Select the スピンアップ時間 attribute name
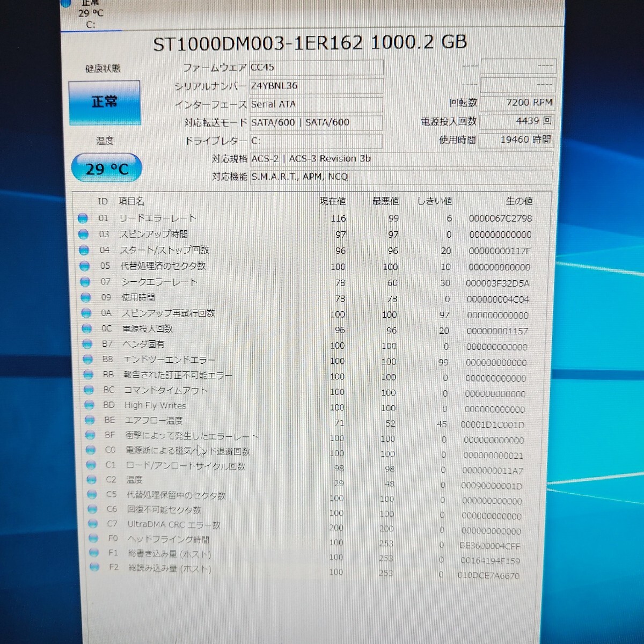 tap(153, 235)
